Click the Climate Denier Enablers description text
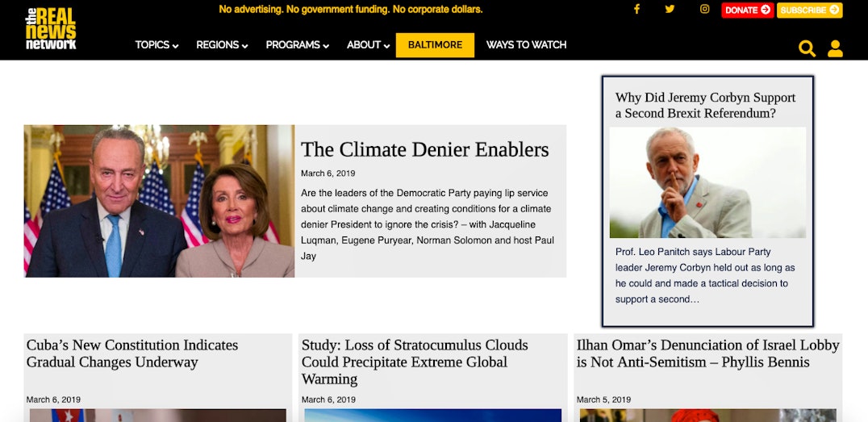868x422 pixels. (428, 225)
